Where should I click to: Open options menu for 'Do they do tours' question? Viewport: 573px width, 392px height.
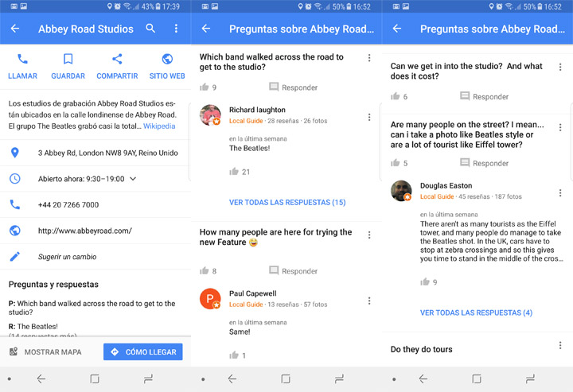pos(560,345)
